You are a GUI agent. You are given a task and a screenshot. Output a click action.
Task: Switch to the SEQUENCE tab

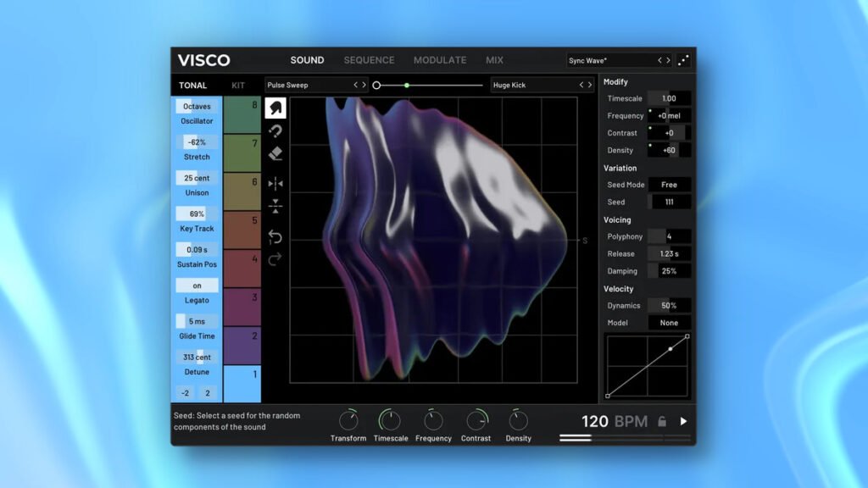click(370, 59)
